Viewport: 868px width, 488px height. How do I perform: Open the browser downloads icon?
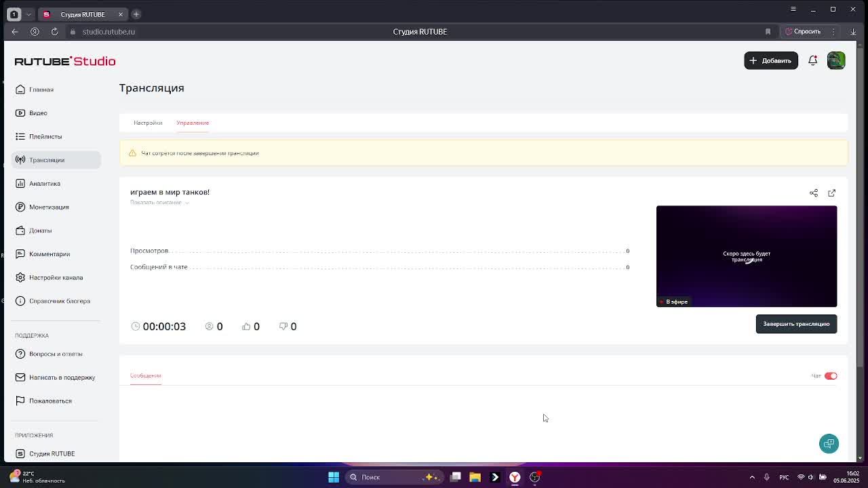[x=853, y=32]
